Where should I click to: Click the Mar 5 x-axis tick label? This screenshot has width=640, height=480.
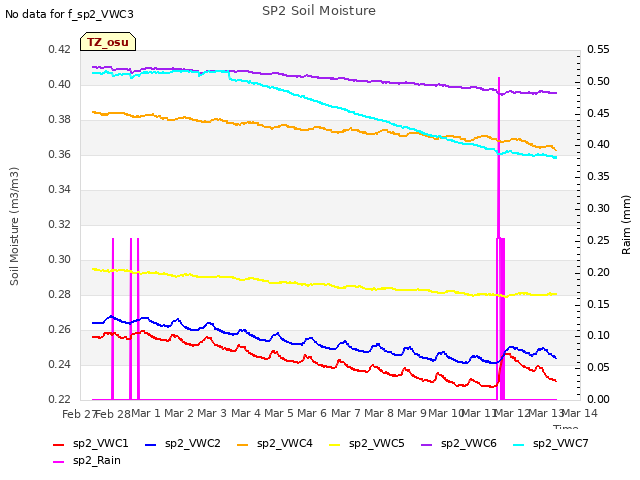point(279,413)
